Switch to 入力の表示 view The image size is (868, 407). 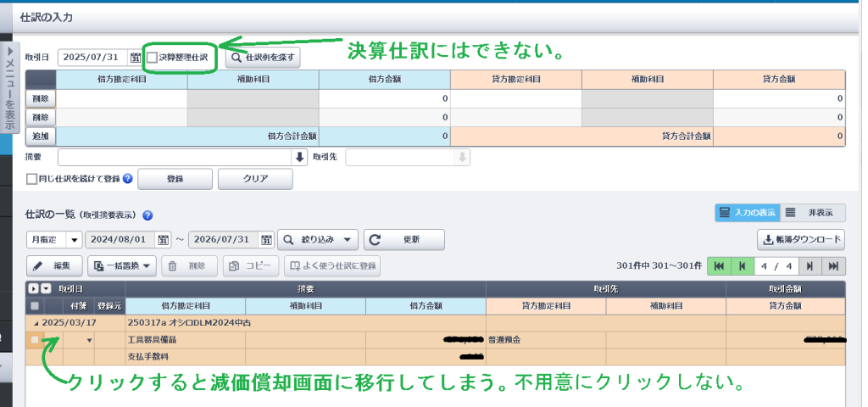point(746,213)
